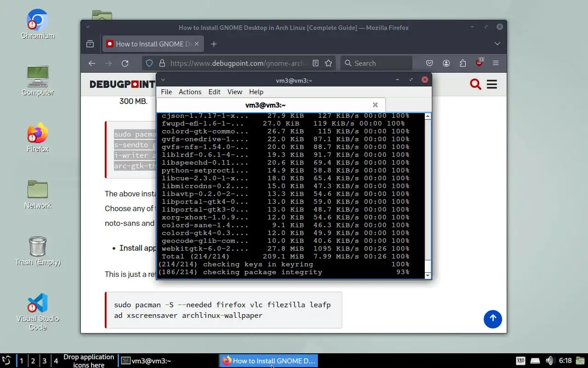Click the Debugpoint red search icon
Image resolution: width=588 pixels, height=368 pixels.
pos(475,84)
